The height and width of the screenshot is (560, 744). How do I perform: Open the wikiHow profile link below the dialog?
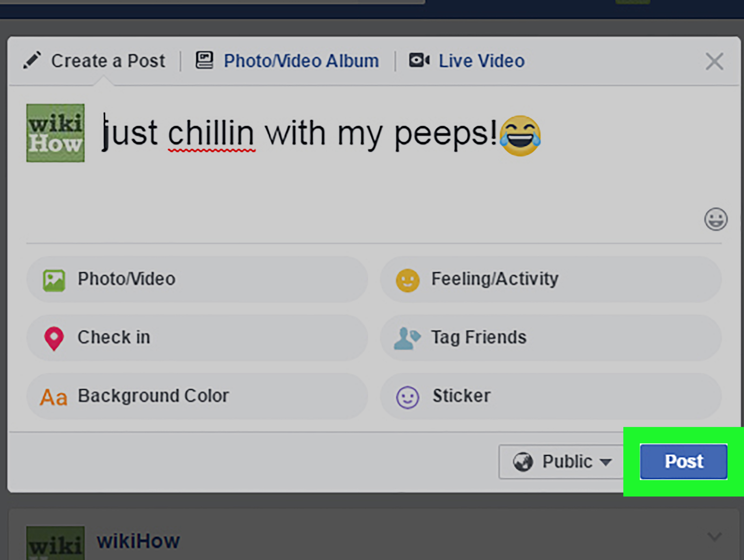tap(138, 541)
